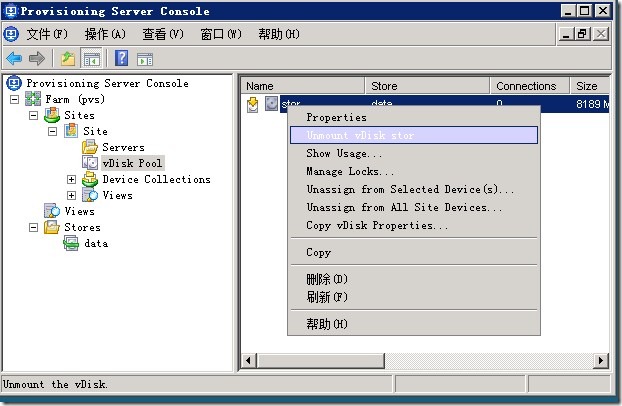Click the yellow download arrow icon on stor row
The image size is (622, 406).
tap(252, 104)
